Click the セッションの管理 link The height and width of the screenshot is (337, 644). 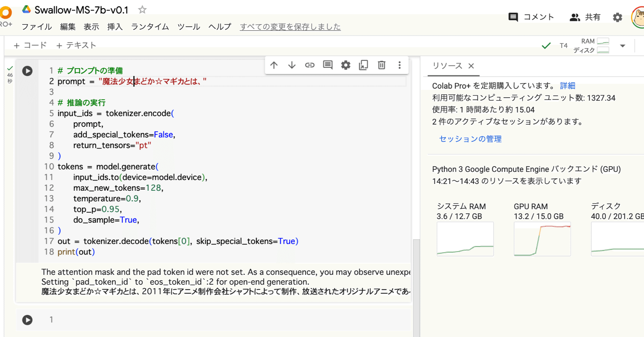point(470,139)
